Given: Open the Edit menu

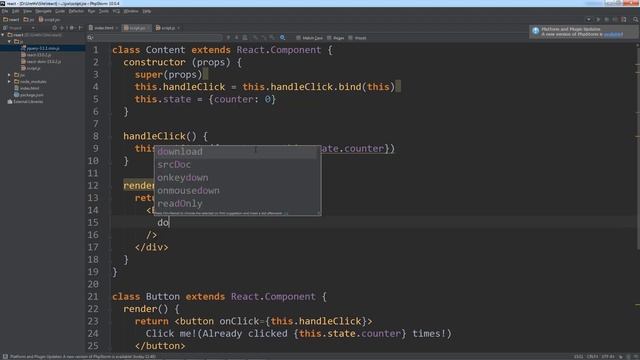Looking at the screenshot, I should coord(16,11).
